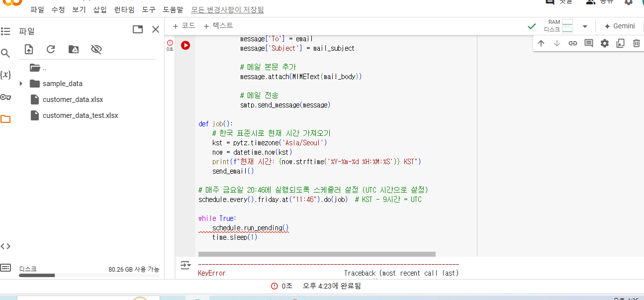The image size is (644, 300).
Task: Open the 삽입 menu
Action: point(100,9)
